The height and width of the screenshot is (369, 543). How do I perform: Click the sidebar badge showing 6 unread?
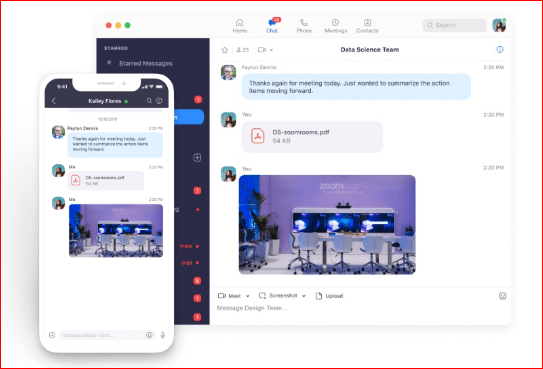tap(197, 281)
